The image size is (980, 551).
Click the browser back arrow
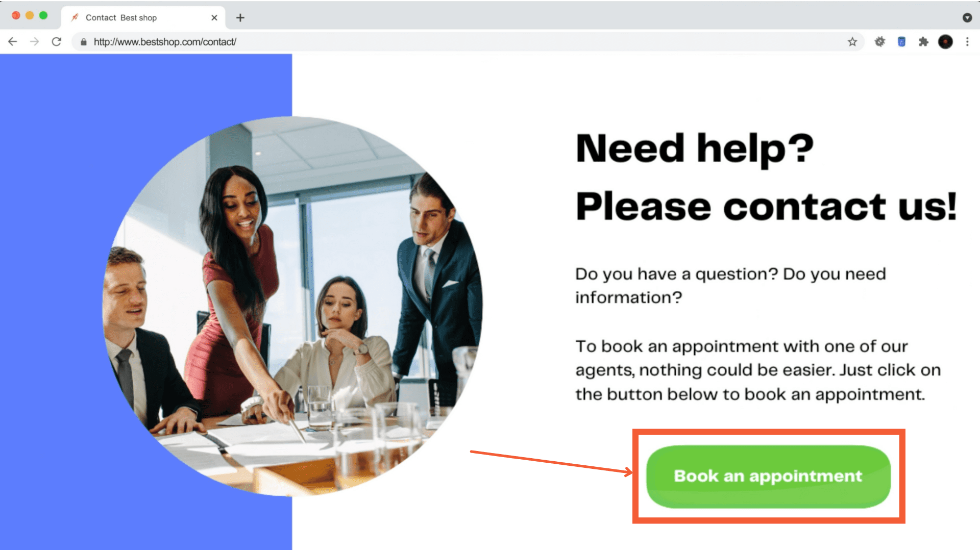(13, 42)
